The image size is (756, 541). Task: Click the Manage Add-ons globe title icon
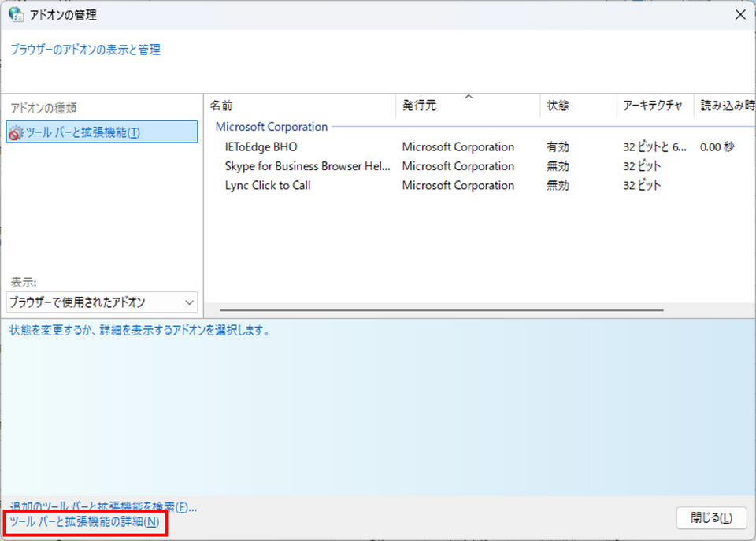coord(16,14)
